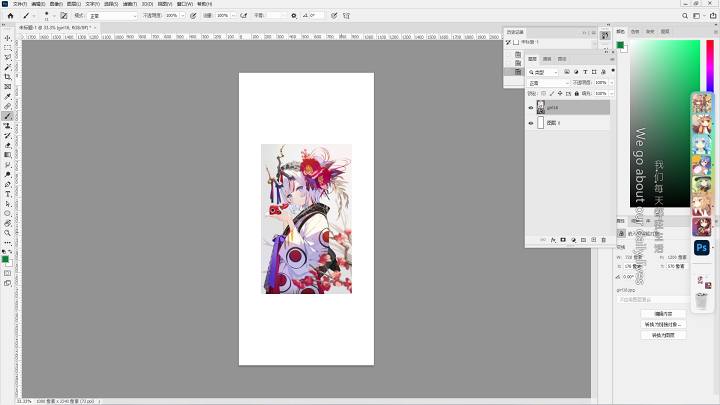Choose the Horizontal Type tool
The image size is (720, 405).
click(x=7, y=194)
